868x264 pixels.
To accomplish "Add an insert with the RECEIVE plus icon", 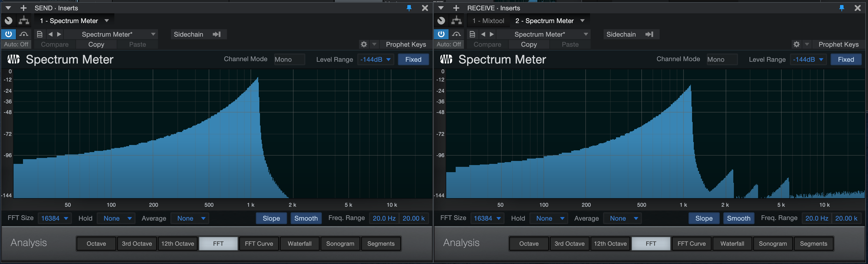I will click(x=456, y=8).
